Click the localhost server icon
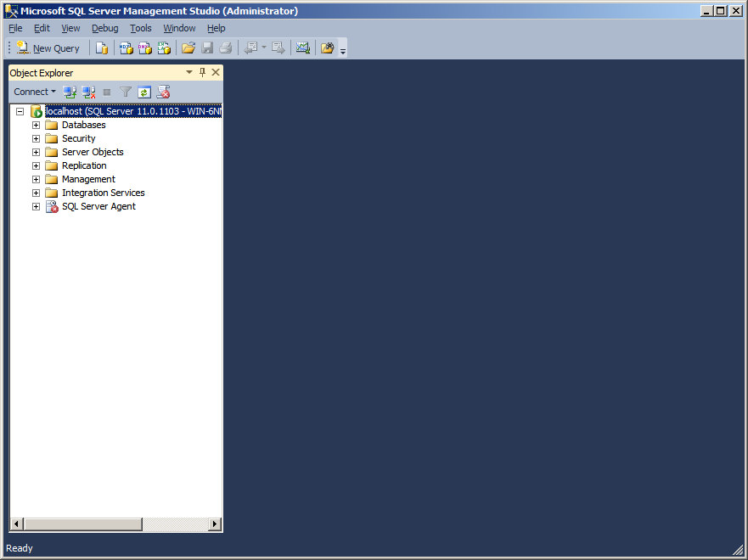This screenshot has width=748, height=560. point(37,111)
